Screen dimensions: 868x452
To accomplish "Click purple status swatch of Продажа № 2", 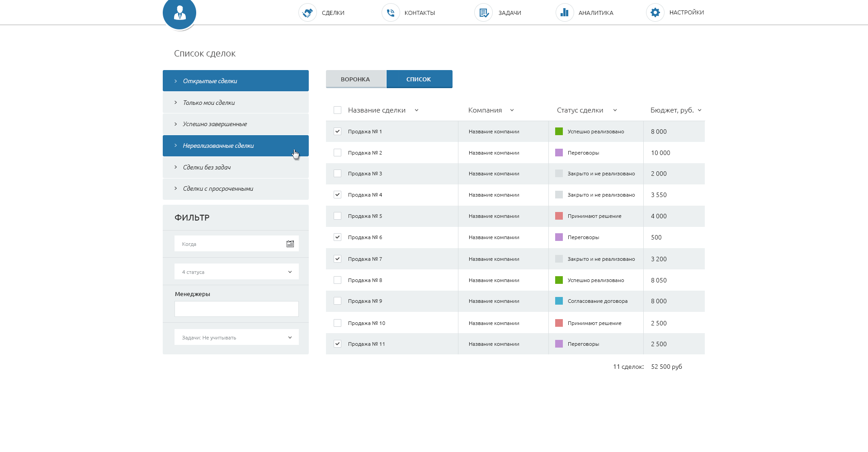I will click(559, 152).
